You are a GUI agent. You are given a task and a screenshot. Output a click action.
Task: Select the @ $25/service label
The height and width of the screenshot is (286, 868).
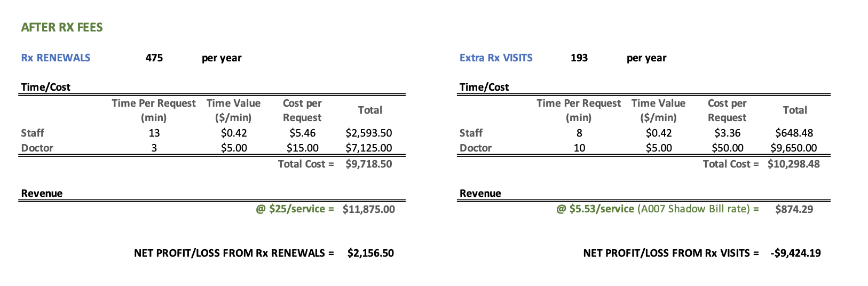click(295, 209)
